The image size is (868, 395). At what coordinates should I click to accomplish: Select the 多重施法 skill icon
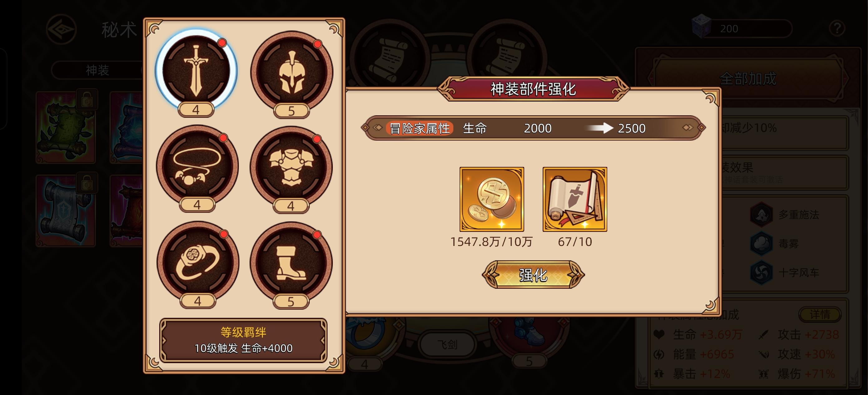click(x=761, y=215)
